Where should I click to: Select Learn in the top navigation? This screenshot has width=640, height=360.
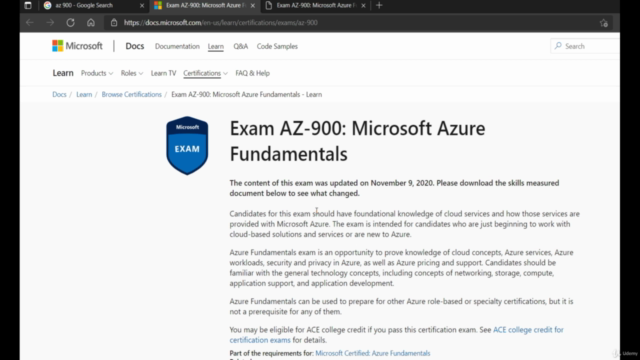click(216, 46)
